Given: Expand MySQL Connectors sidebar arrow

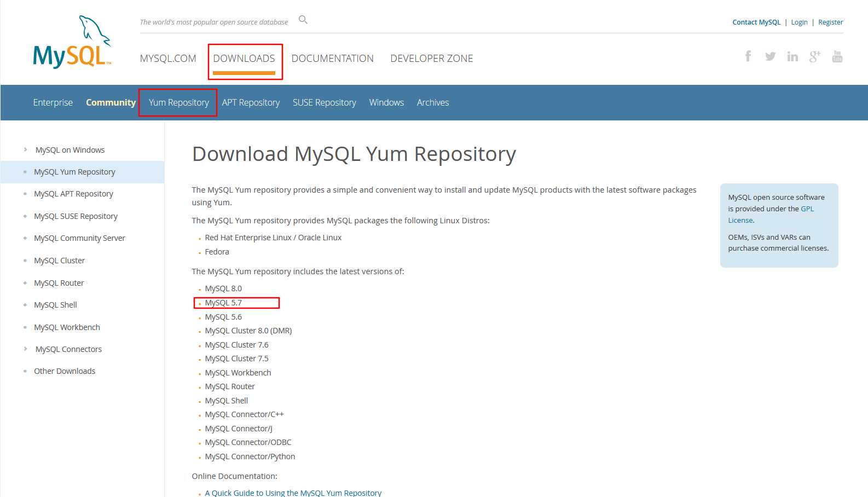Looking at the screenshot, I should (25, 349).
